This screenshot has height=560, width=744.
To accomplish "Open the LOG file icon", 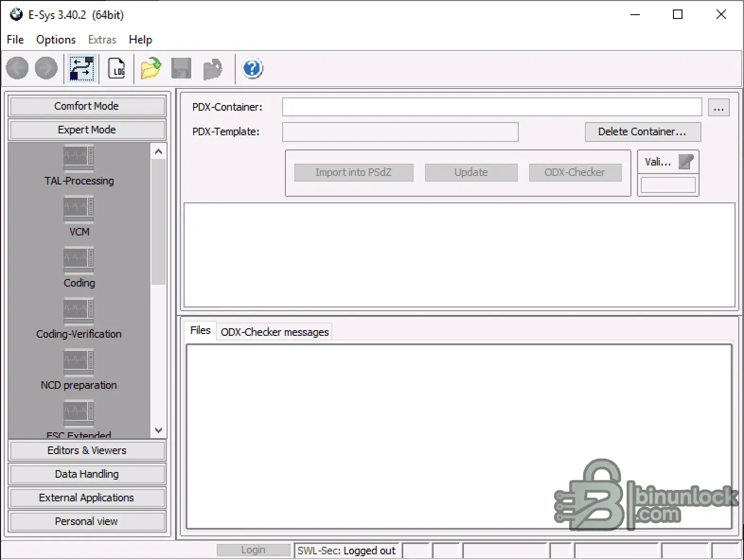I will [x=117, y=69].
